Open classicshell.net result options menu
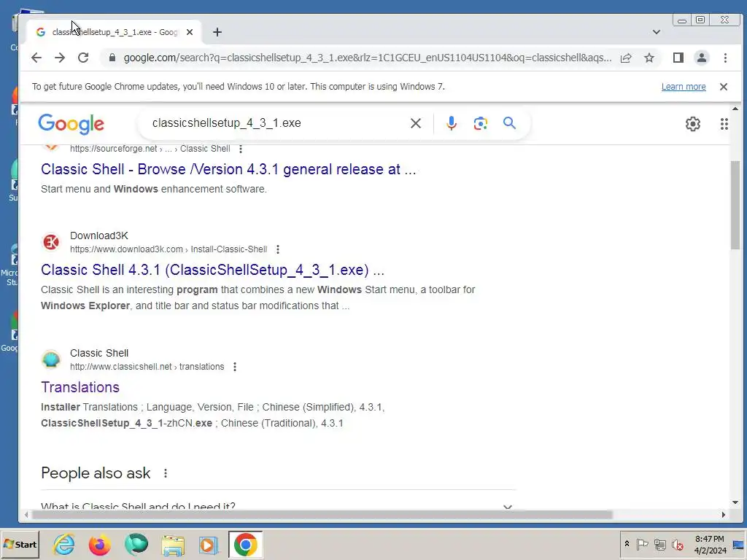 [235, 367]
